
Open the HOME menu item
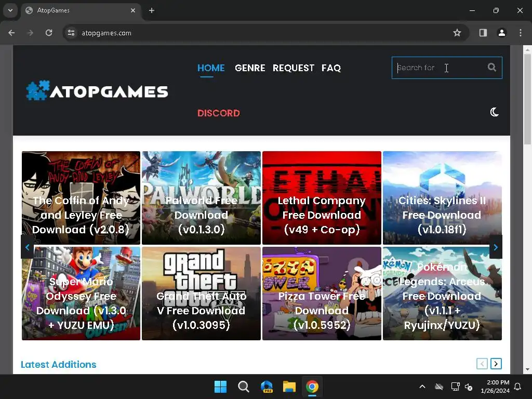point(211,68)
